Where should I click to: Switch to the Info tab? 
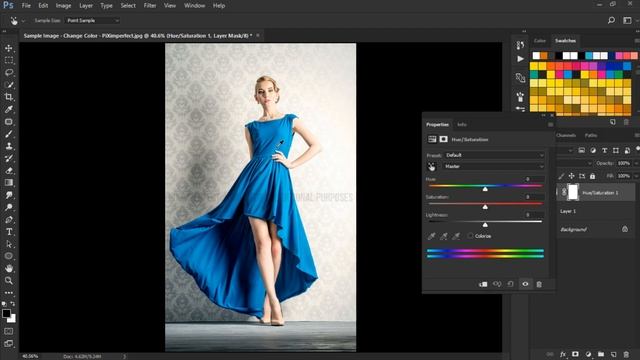[462, 124]
